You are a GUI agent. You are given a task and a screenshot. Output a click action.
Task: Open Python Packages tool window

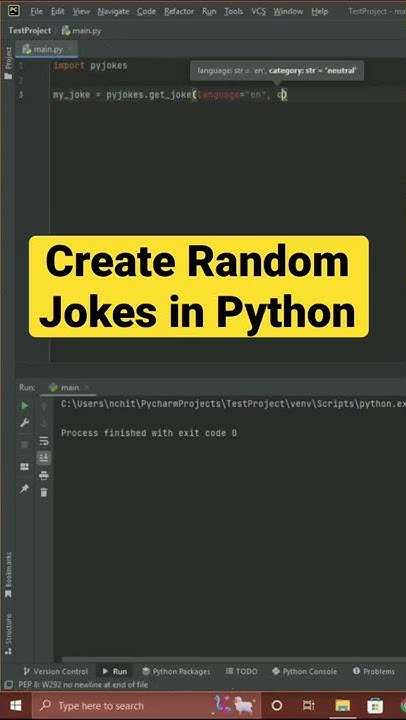point(176,671)
